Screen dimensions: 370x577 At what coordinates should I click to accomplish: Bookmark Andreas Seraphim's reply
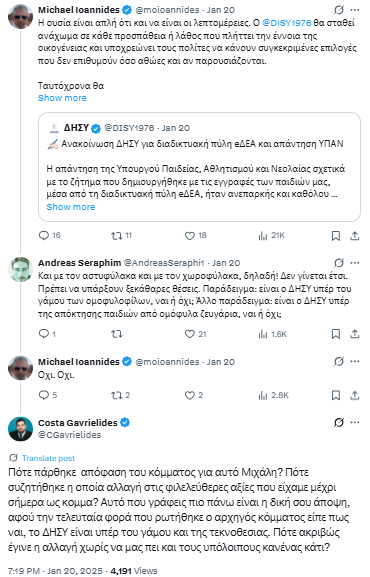pyautogui.click(x=336, y=334)
